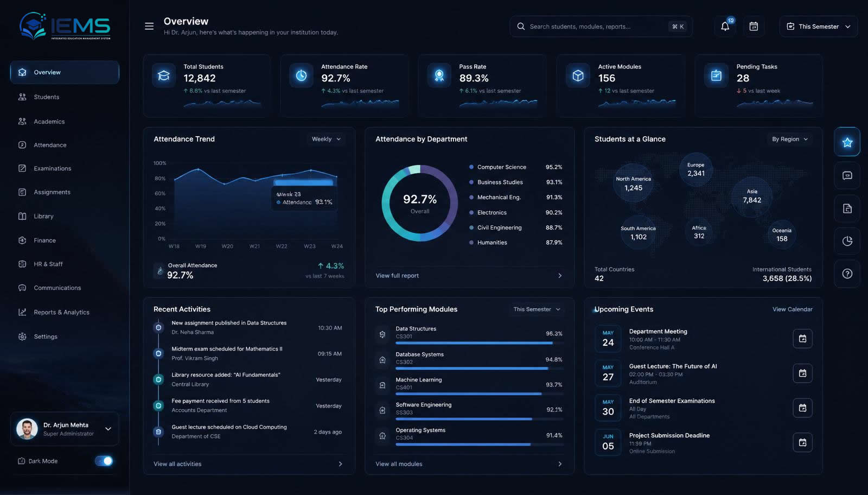The image size is (868, 495).
Task: Click the Oceania region bubble
Action: pyautogui.click(x=782, y=235)
